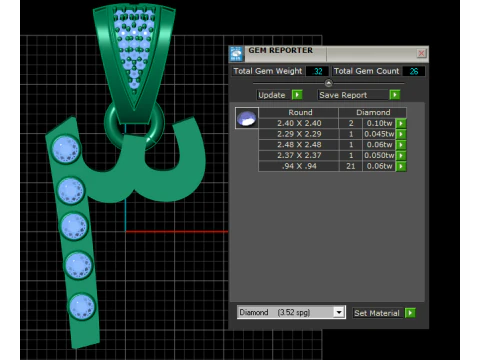The width and height of the screenshot is (480, 360).
Task: Click the quantity 2 cell
Action: (351, 123)
